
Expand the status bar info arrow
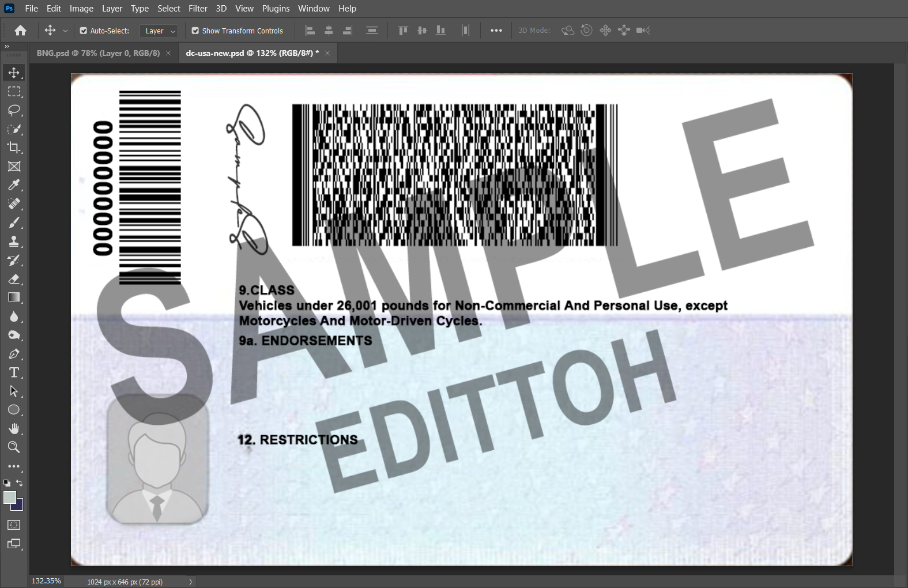pos(190,582)
